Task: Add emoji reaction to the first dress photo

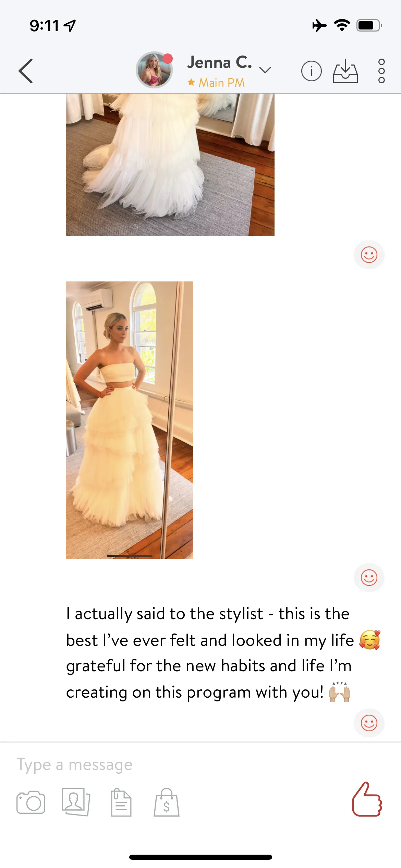Action: pos(369,255)
